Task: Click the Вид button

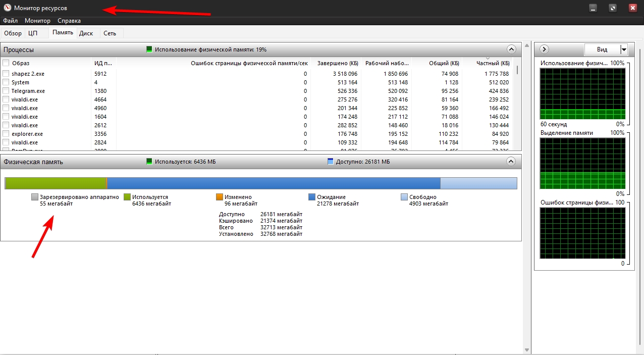Action: 602,49
